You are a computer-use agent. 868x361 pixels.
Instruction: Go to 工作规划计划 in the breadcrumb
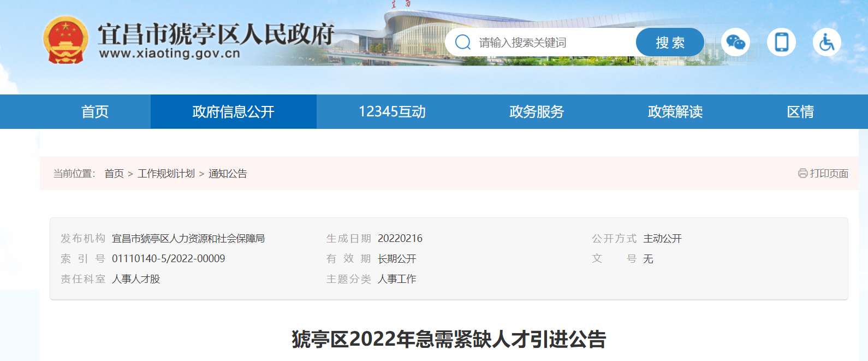point(166,174)
